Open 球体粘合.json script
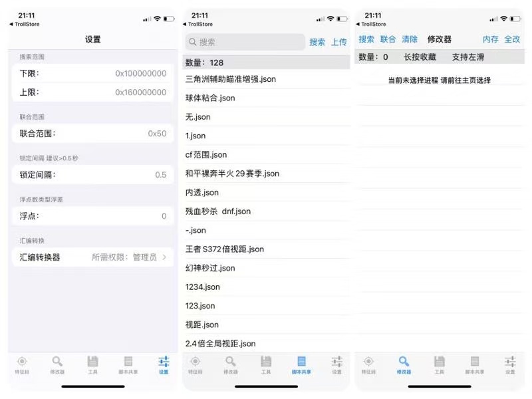532x399 pixels. [x=267, y=98]
